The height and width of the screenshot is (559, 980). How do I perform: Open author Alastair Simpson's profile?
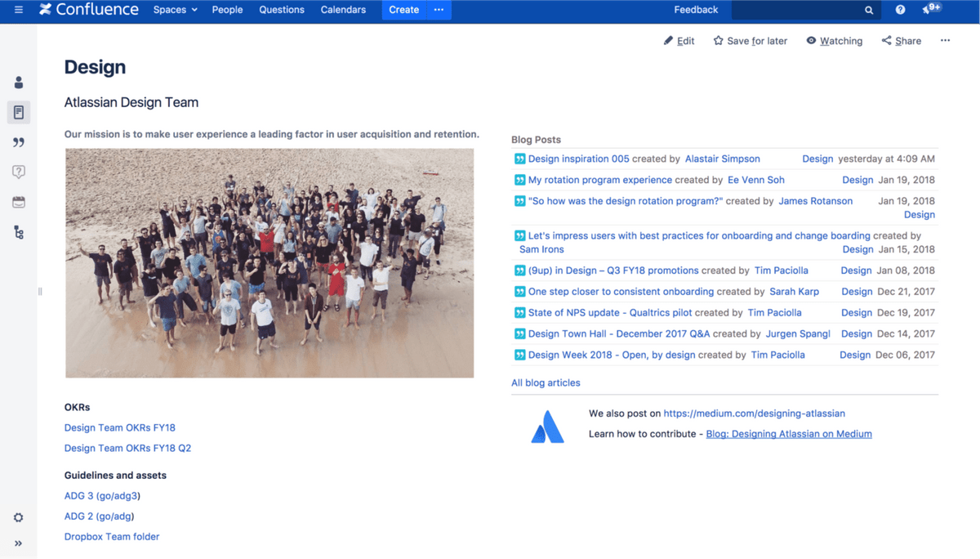[723, 159]
